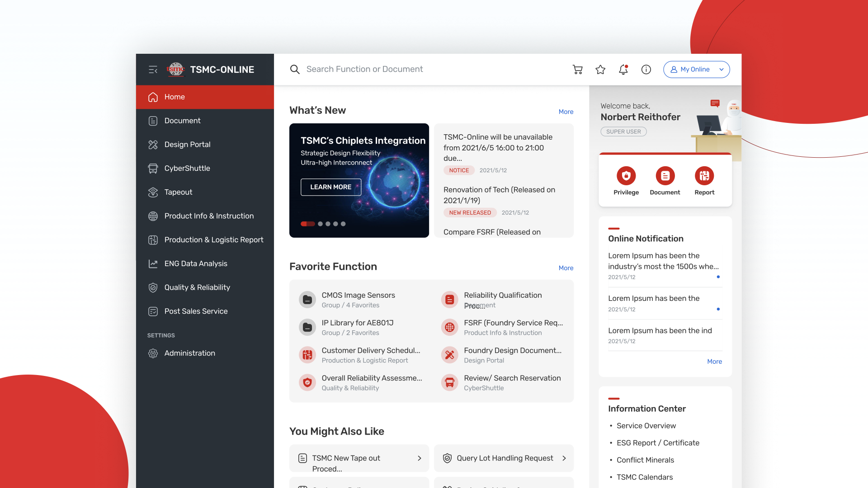Click the IP Library for AE801J folder icon
Image resolution: width=868 pixels, height=488 pixels.
[x=307, y=327]
